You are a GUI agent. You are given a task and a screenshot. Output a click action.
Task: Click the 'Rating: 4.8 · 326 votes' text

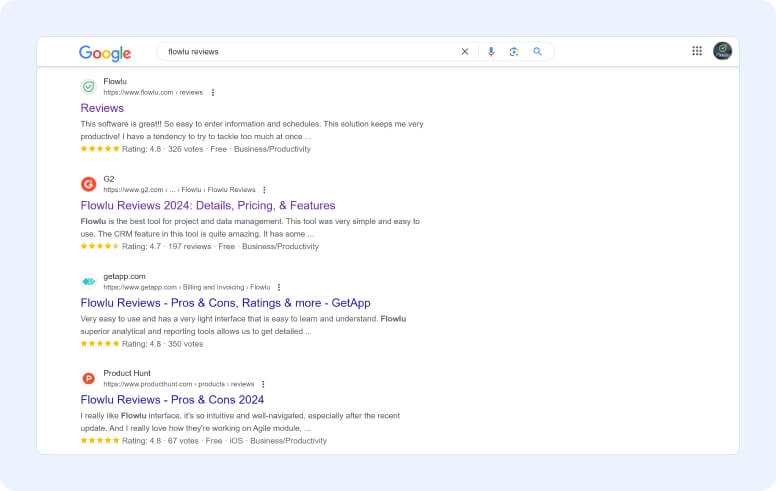point(162,149)
